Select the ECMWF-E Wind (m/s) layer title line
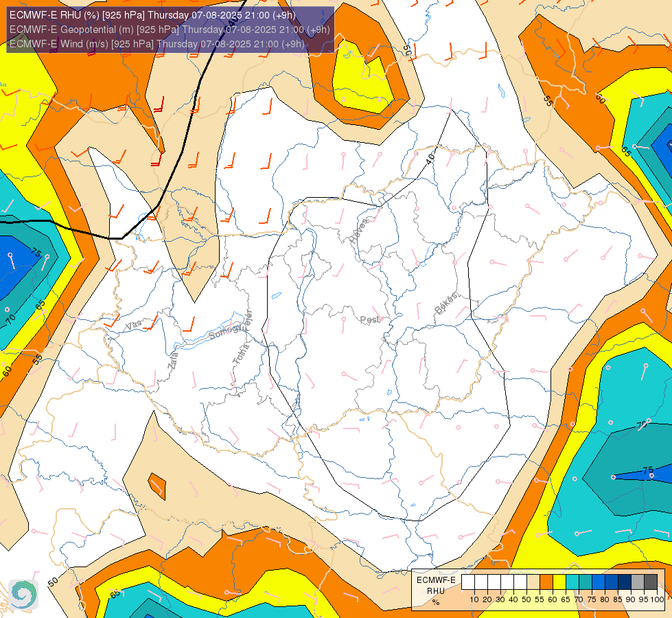This screenshot has height=618, width=672. coord(157,44)
